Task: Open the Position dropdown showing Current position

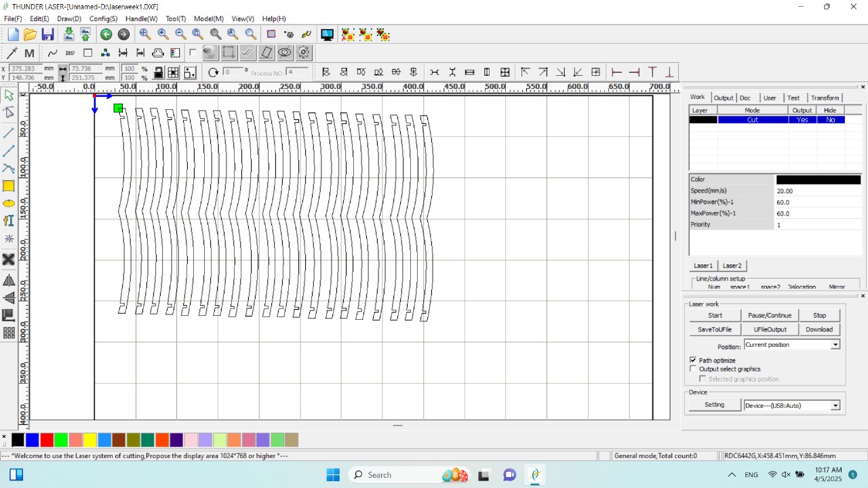Action: tap(792, 345)
